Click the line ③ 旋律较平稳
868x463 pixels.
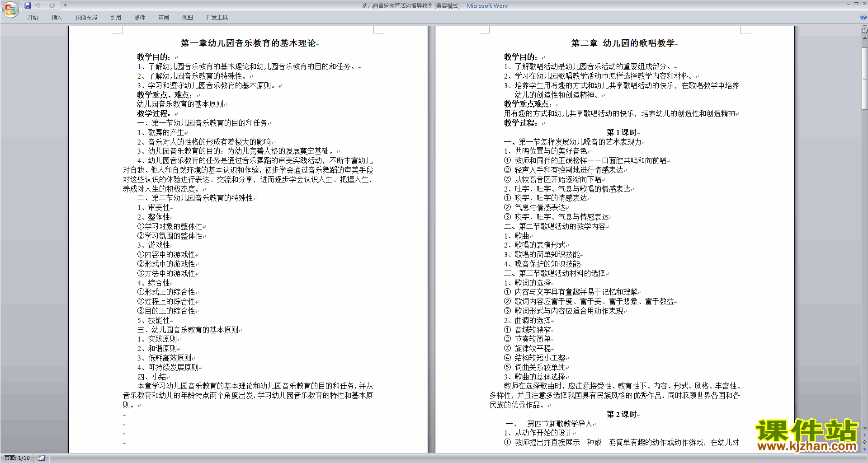point(528,349)
